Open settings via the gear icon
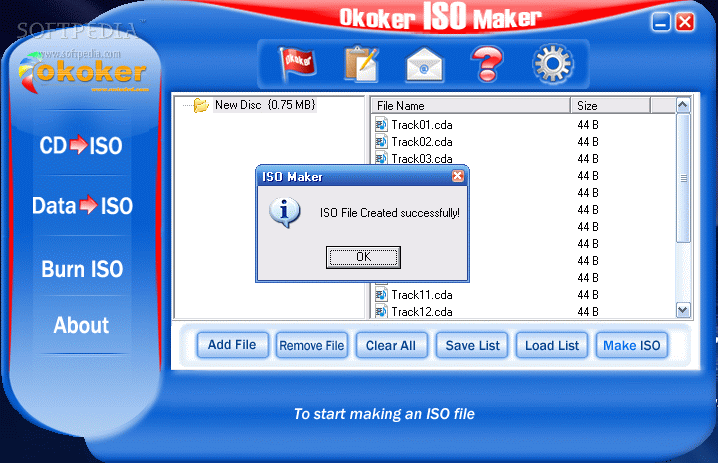Viewport: 718px width, 463px height. point(553,64)
